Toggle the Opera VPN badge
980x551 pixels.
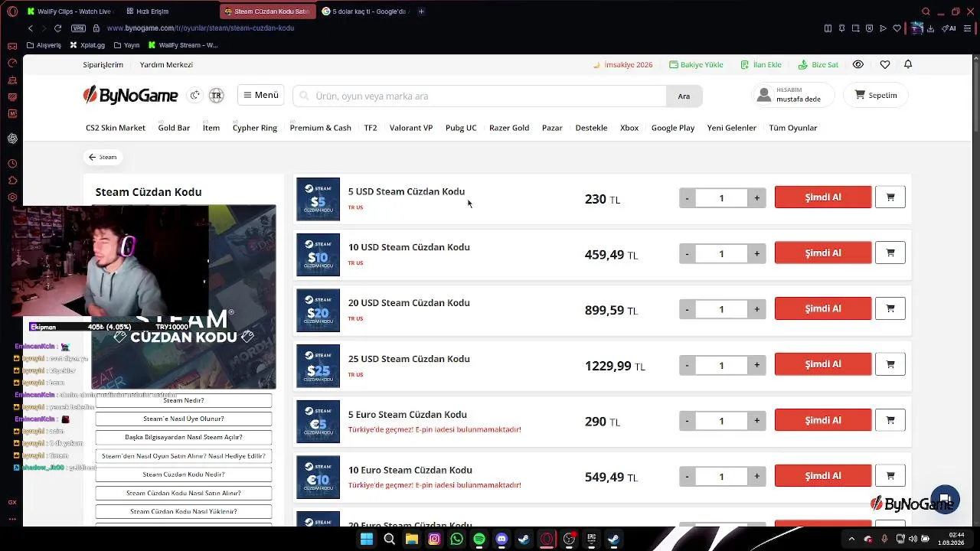tap(78, 28)
